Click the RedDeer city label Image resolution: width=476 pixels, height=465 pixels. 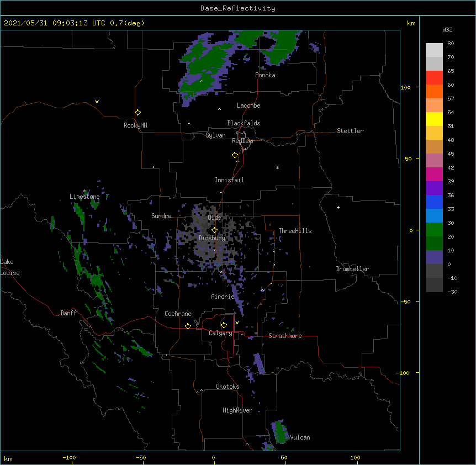pos(243,141)
